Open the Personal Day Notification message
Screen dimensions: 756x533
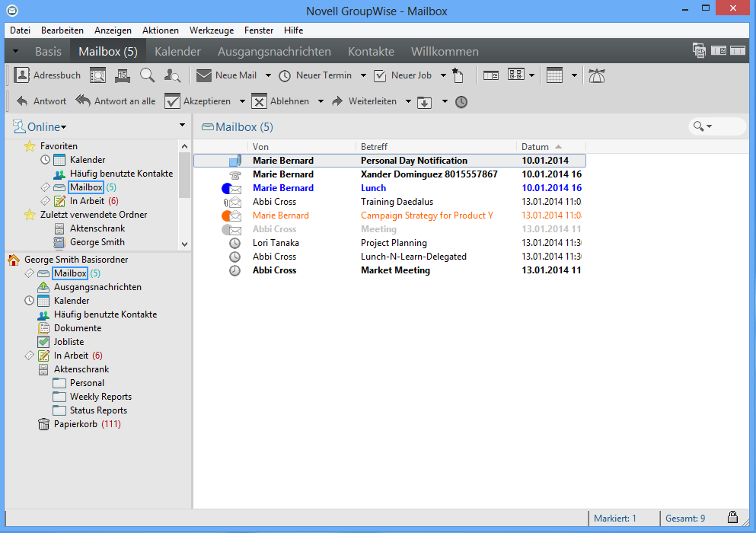(x=390, y=161)
